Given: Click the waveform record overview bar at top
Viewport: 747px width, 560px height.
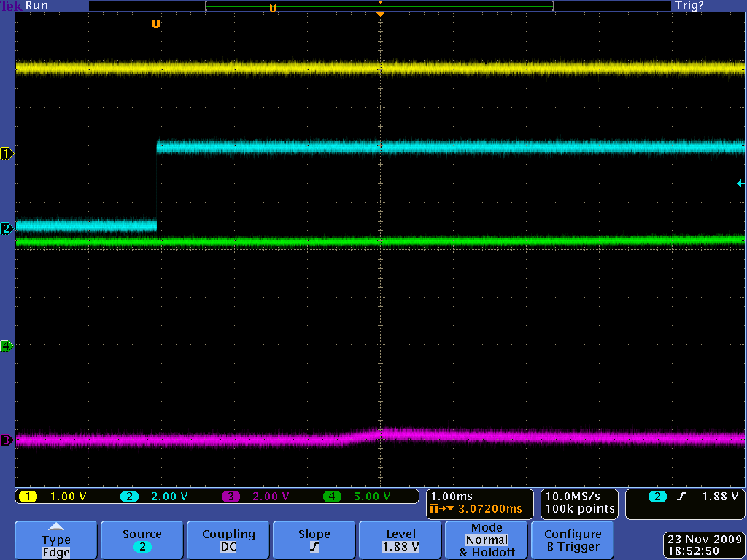Looking at the screenshot, I should tap(379, 6).
